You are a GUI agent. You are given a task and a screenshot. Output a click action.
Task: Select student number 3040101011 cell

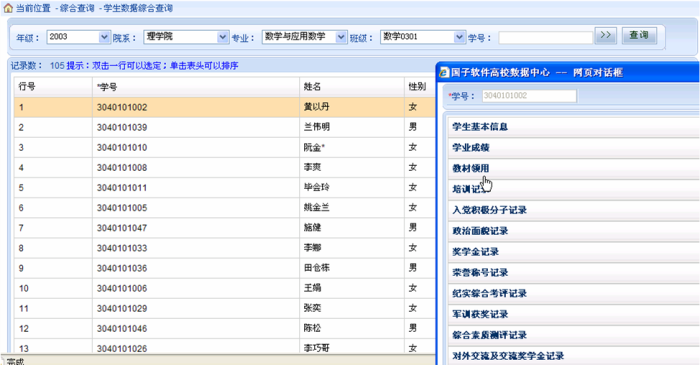(x=196, y=187)
